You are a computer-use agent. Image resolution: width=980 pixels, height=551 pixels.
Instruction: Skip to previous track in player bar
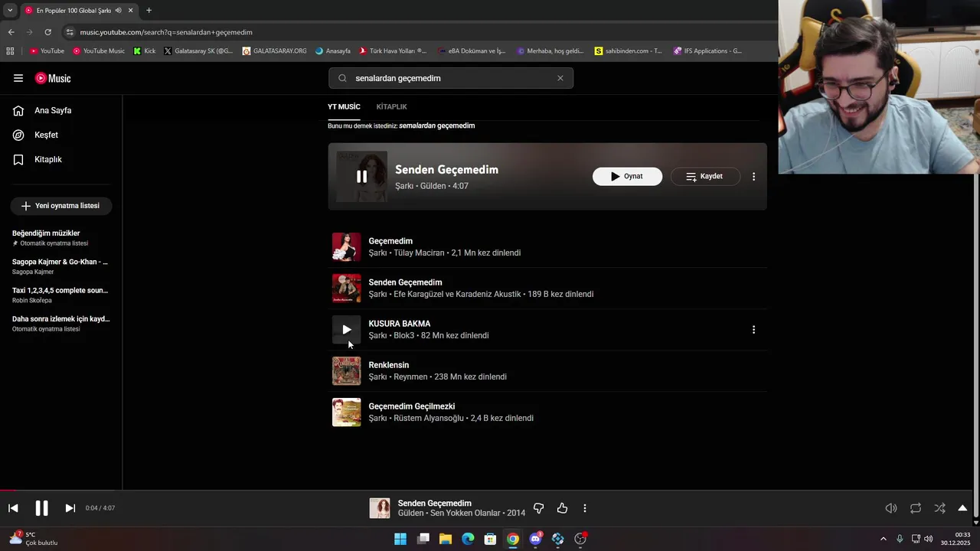13,508
